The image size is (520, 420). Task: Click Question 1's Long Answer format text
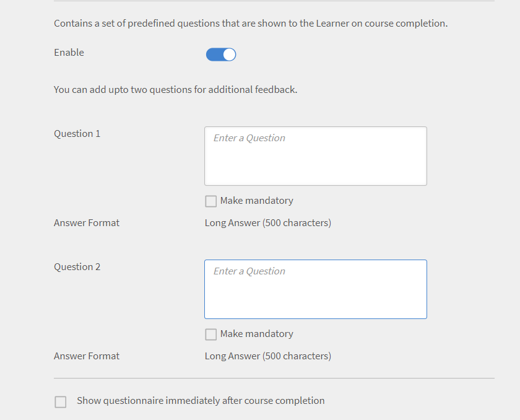click(x=267, y=223)
